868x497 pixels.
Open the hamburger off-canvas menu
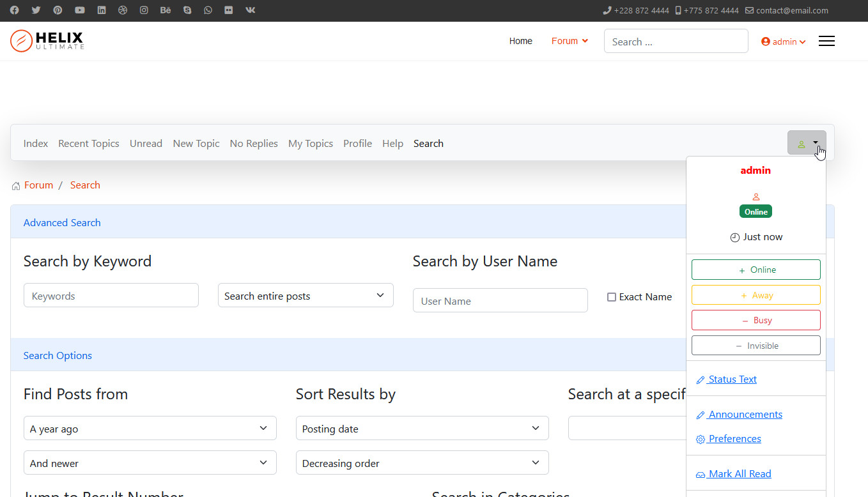click(x=826, y=42)
